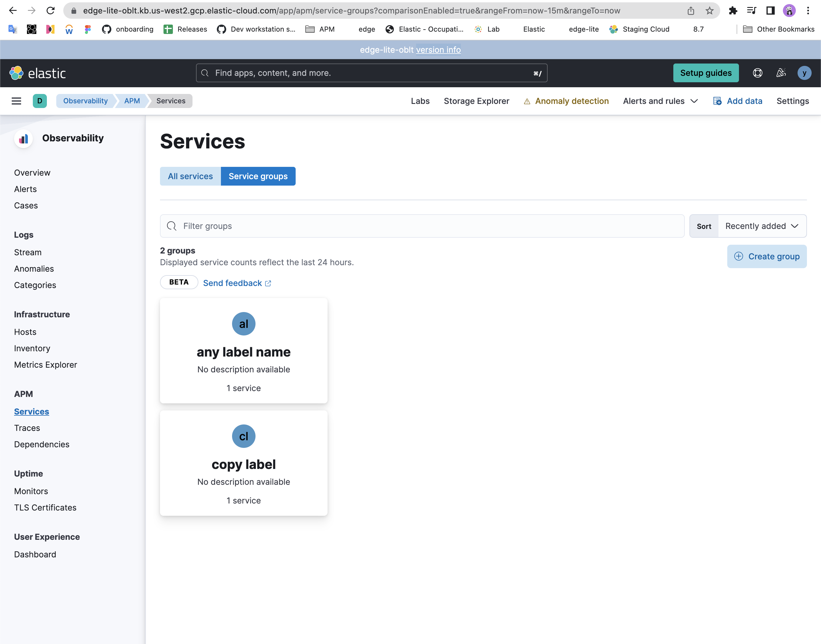Open the 'D' space switcher icon

pos(40,101)
